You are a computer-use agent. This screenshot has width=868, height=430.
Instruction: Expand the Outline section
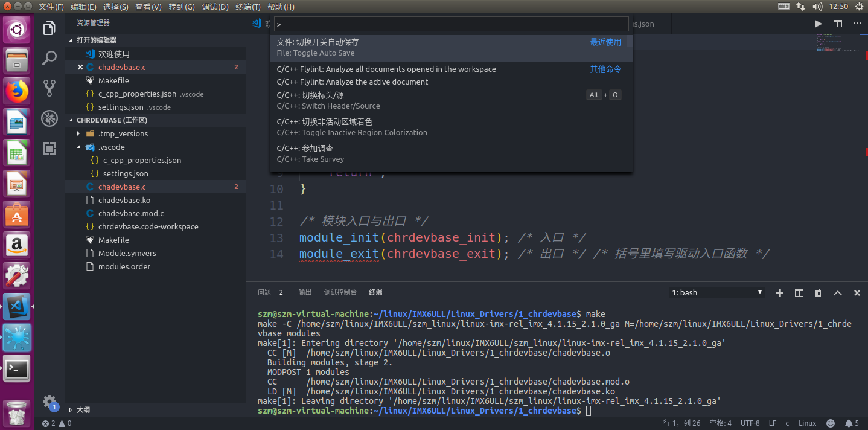click(155, 409)
